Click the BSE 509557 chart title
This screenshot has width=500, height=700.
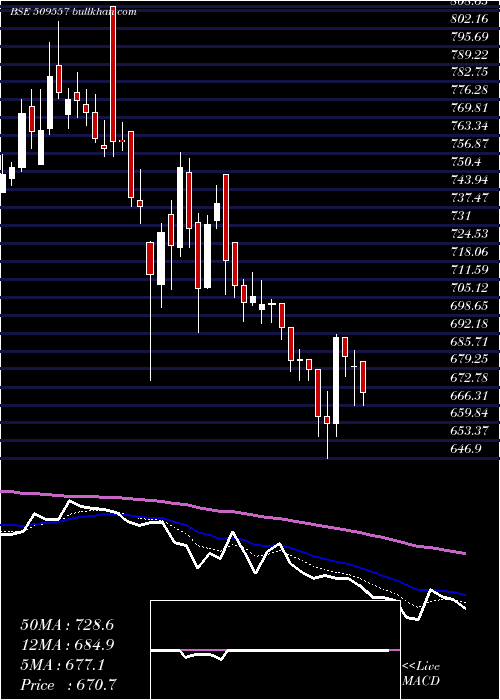[73, 12]
